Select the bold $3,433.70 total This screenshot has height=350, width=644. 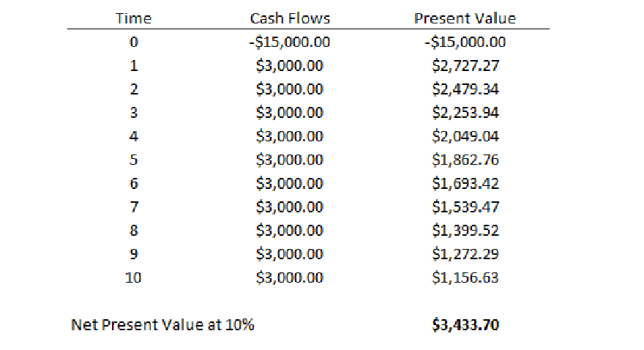465,324
